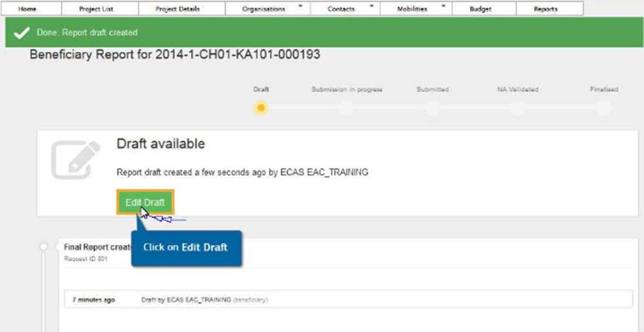
Task: Click the Edit Draft button
Action: 145,202
